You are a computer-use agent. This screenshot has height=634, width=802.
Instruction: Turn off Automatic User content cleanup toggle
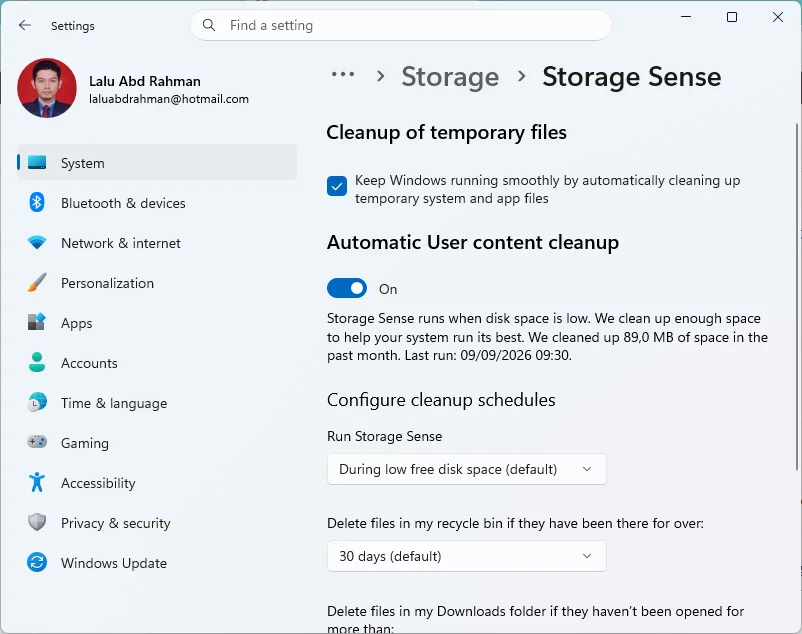[347, 288]
